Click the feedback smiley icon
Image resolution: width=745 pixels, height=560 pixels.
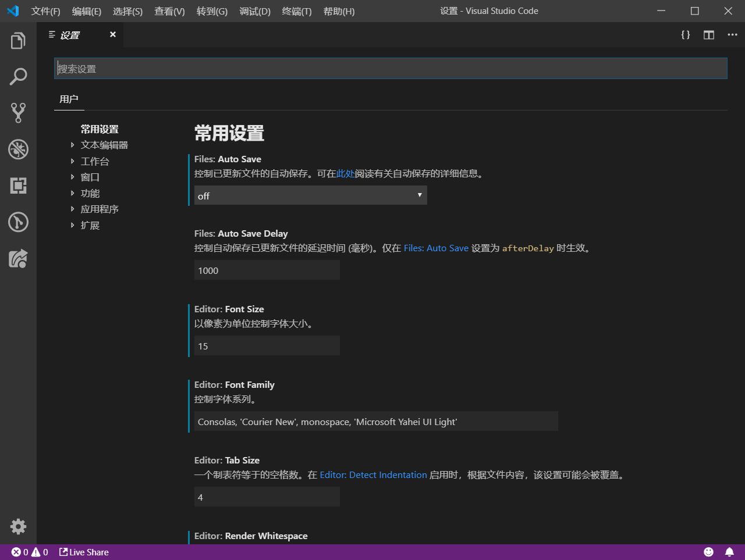tap(708, 552)
